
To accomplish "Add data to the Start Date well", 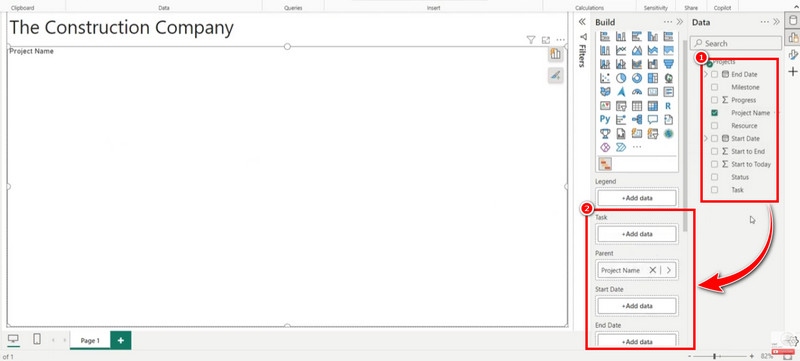I will tap(637, 306).
